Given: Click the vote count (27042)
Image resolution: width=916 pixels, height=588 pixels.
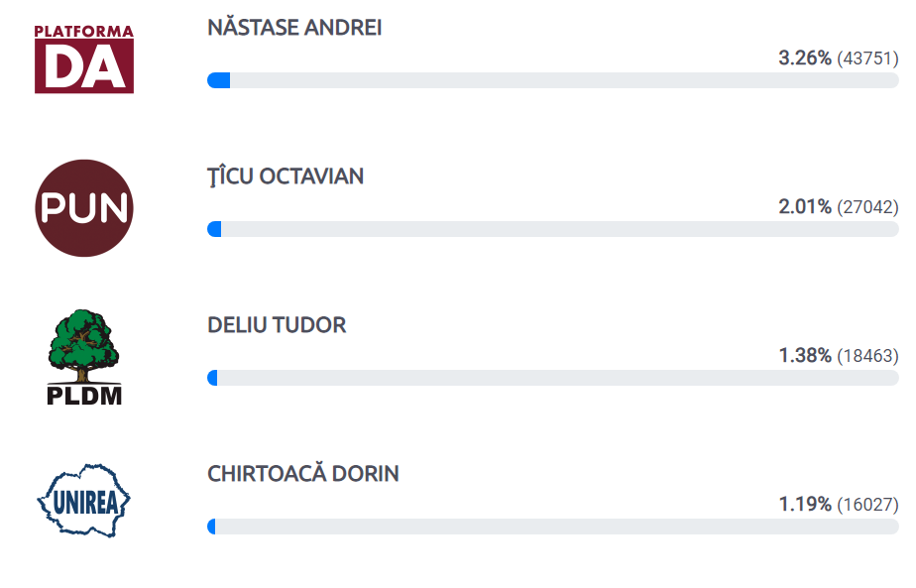Looking at the screenshot, I should pos(867,207).
